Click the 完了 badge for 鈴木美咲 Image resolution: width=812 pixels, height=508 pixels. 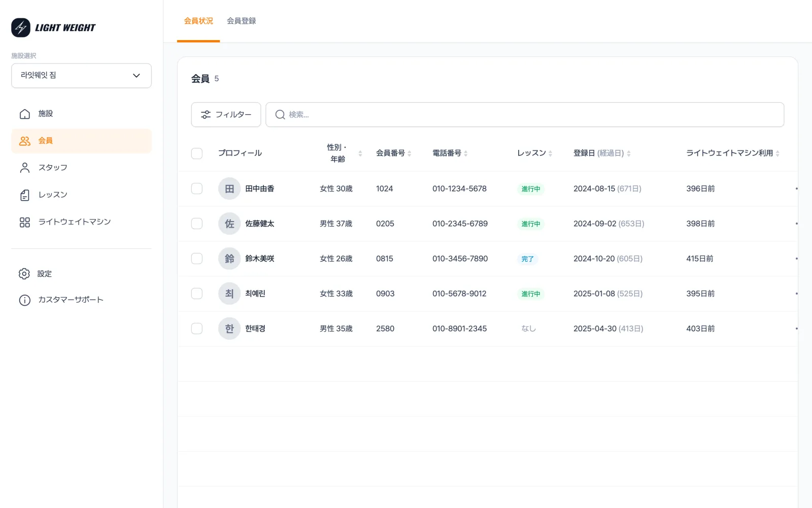point(528,259)
